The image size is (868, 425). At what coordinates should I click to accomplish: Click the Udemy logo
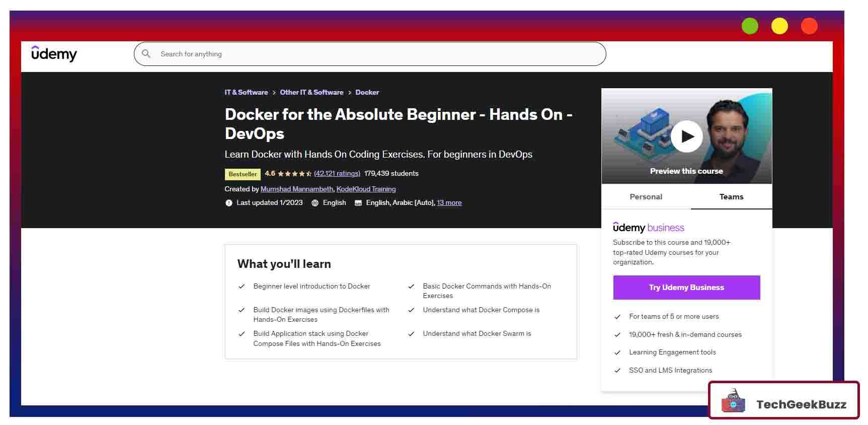54,53
